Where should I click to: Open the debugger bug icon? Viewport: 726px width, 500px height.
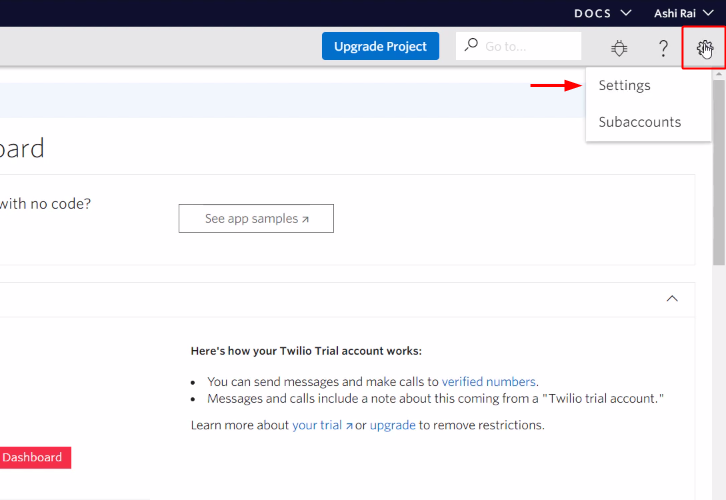click(619, 48)
